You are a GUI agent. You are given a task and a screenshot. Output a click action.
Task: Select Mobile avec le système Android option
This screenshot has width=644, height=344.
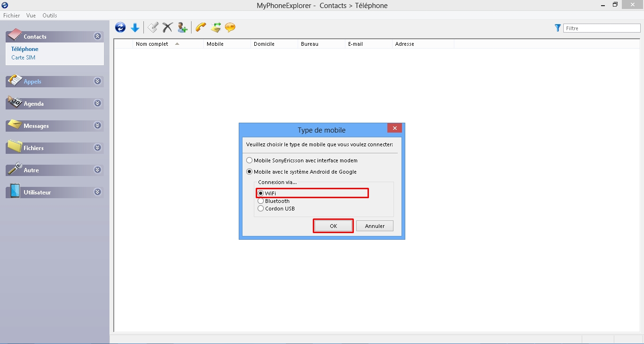tap(301, 172)
